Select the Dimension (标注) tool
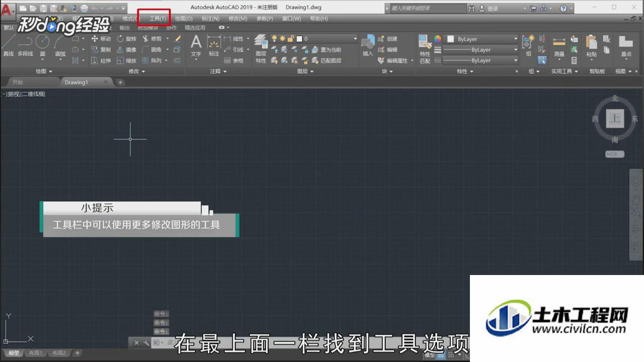 click(214, 46)
